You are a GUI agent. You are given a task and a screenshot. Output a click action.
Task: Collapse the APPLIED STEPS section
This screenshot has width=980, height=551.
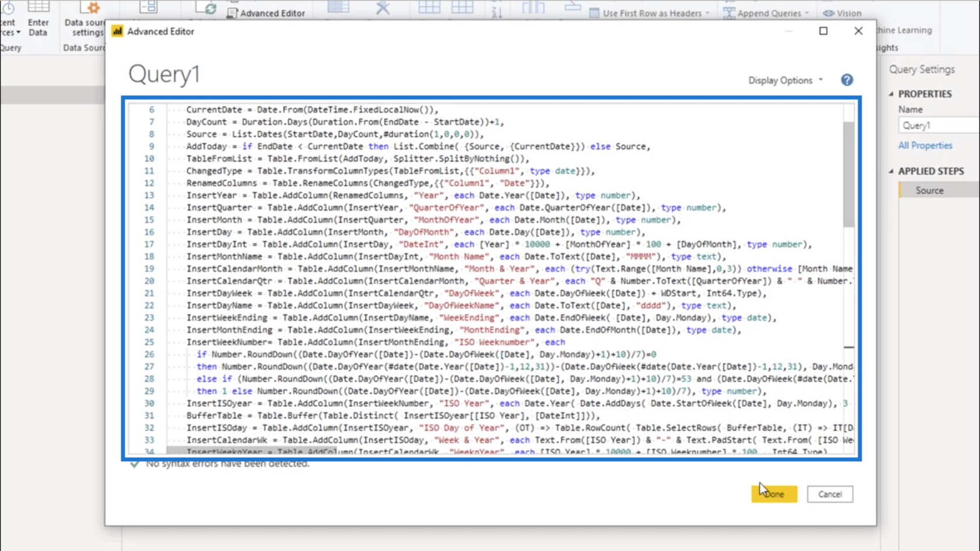coord(891,171)
